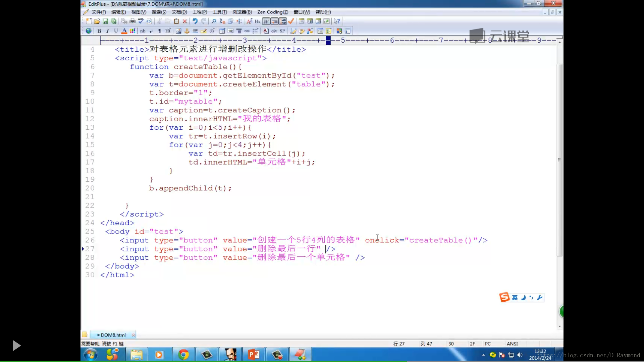Toggle line numbers display button

coord(283,21)
